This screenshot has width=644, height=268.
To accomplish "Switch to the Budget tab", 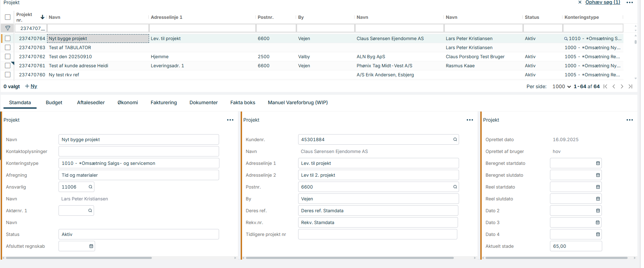I will coord(54,102).
